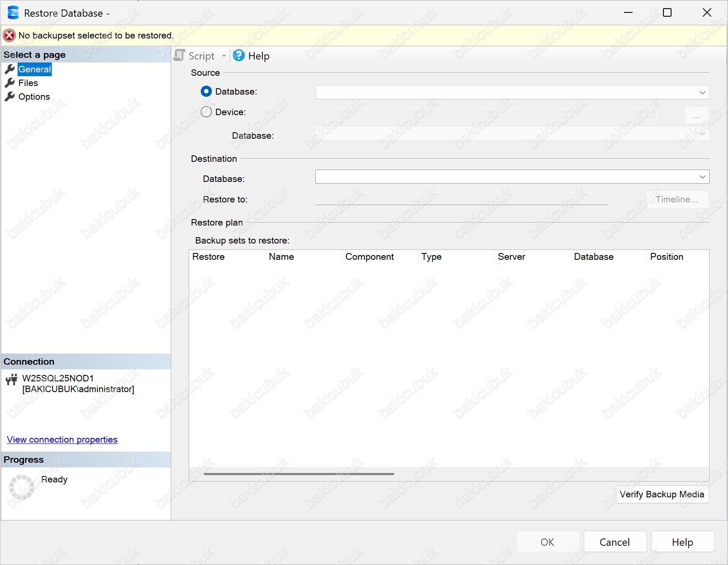Click the wrench icon beside Files page
The width and height of the screenshot is (728, 565).
click(9, 83)
